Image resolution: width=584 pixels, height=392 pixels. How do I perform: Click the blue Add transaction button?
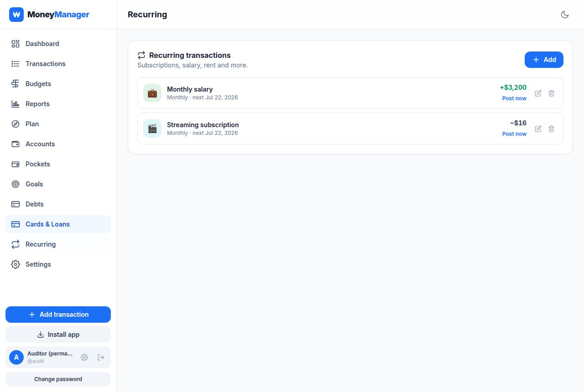click(x=58, y=315)
